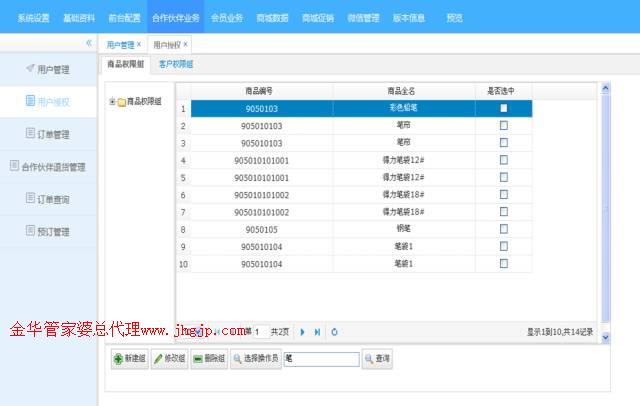640x406 pixels.
Task: Open the 预览 menu
Action: [x=454, y=18]
